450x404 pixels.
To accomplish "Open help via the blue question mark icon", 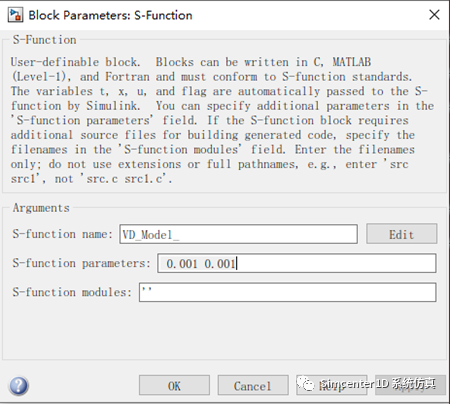I will (x=19, y=386).
